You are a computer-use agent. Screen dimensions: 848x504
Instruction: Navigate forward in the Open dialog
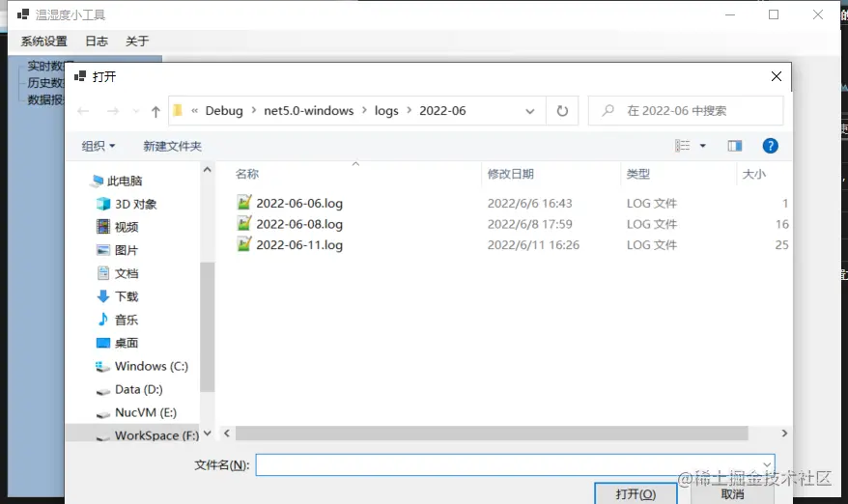(112, 111)
